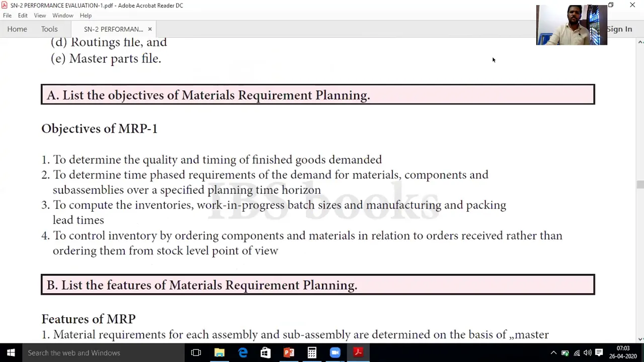The image size is (644, 362).
Task: Restore down the Acrobat window
Action: (x=611, y=5)
